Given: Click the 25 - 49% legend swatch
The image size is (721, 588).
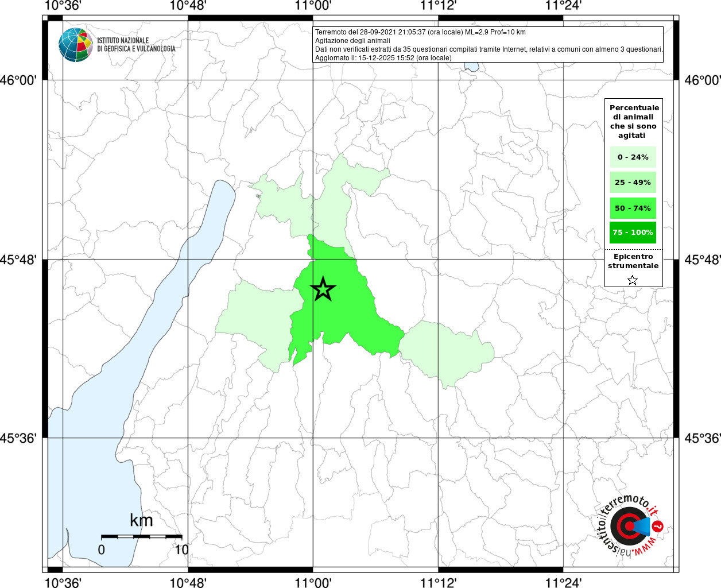Looking at the screenshot, I should pyautogui.click(x=633, y=182).
